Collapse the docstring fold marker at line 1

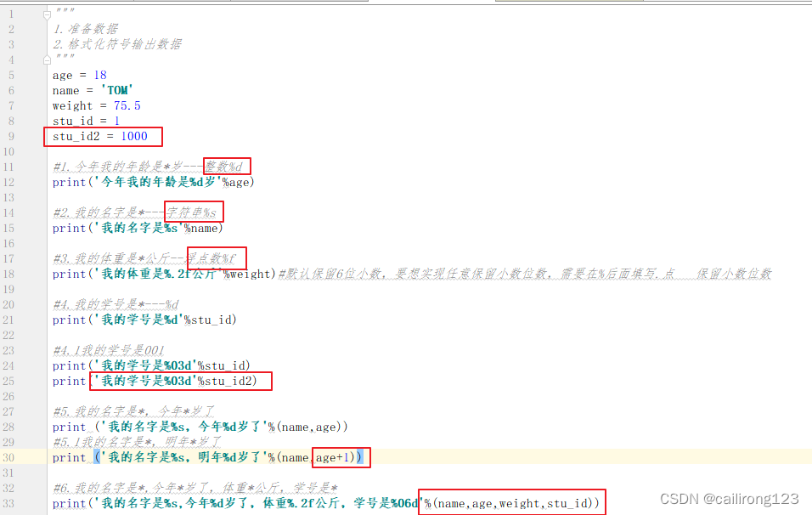tap(47, 15)
